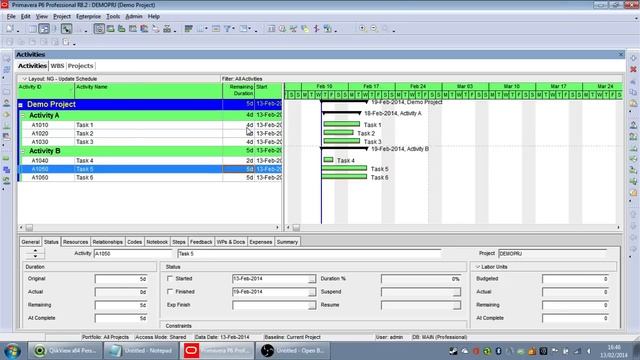The width and height of the screenshot is (640, 360).
Task: Tick the Started checkbox
Action: pyautogui.click(x=170, y=278)
